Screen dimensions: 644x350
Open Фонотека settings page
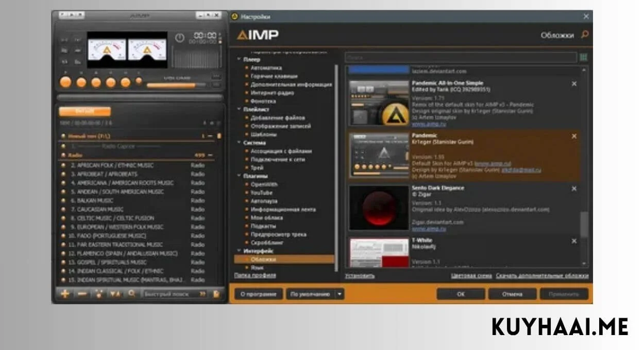pos(263,101)
